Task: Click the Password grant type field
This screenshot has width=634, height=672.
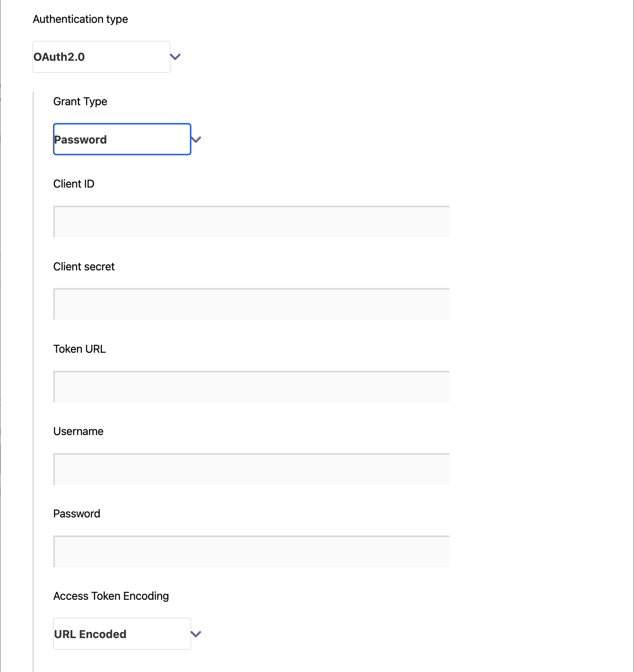Action: coord(122,139)
